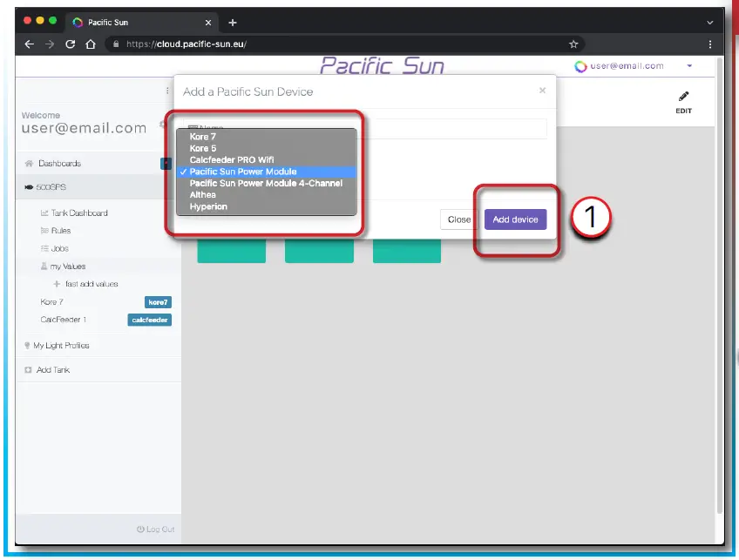Bookmark page with the star icon

573,44
